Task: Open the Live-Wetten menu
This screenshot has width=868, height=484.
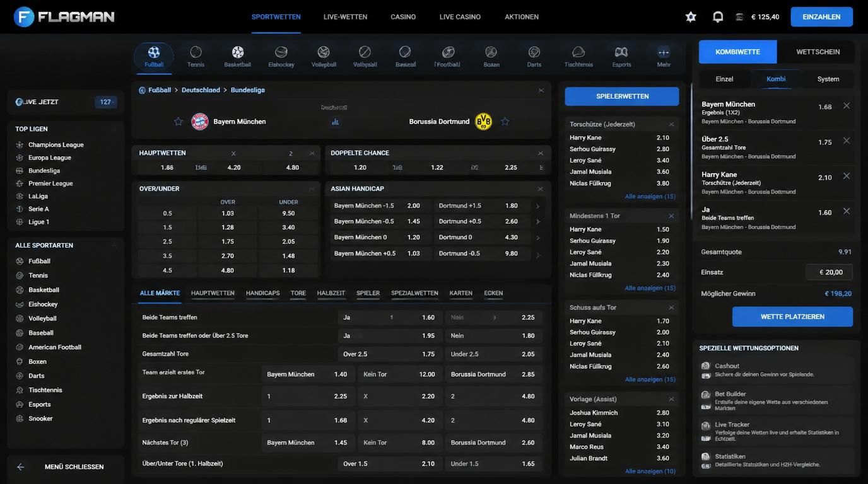Action: (345, 17)
